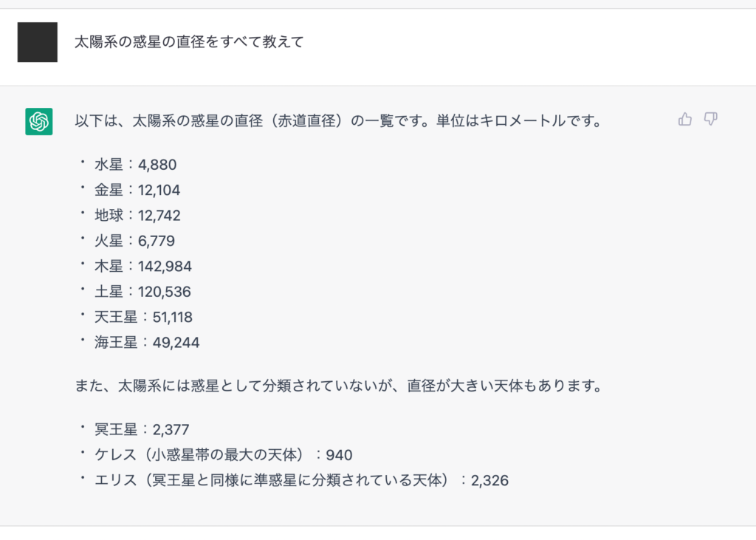Click the 天王星：51,118 list item
756x540 pixels.
click(x=144, y=317)
